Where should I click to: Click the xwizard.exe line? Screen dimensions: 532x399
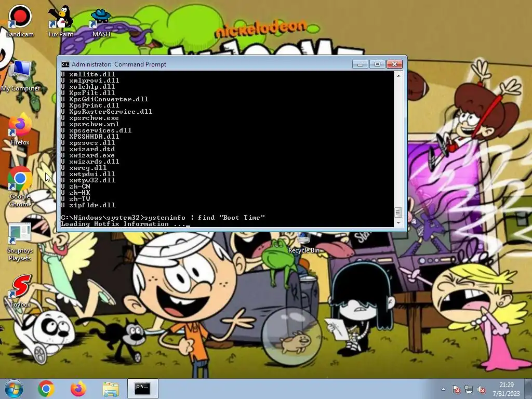88,155
